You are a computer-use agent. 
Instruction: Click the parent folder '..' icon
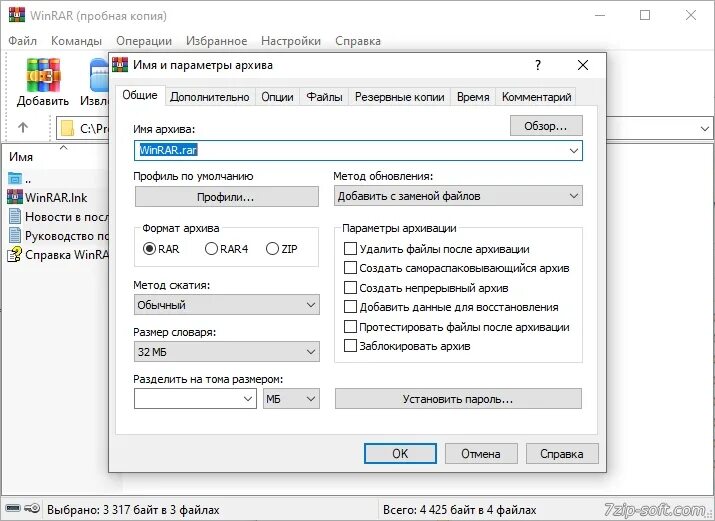point(15,179)
